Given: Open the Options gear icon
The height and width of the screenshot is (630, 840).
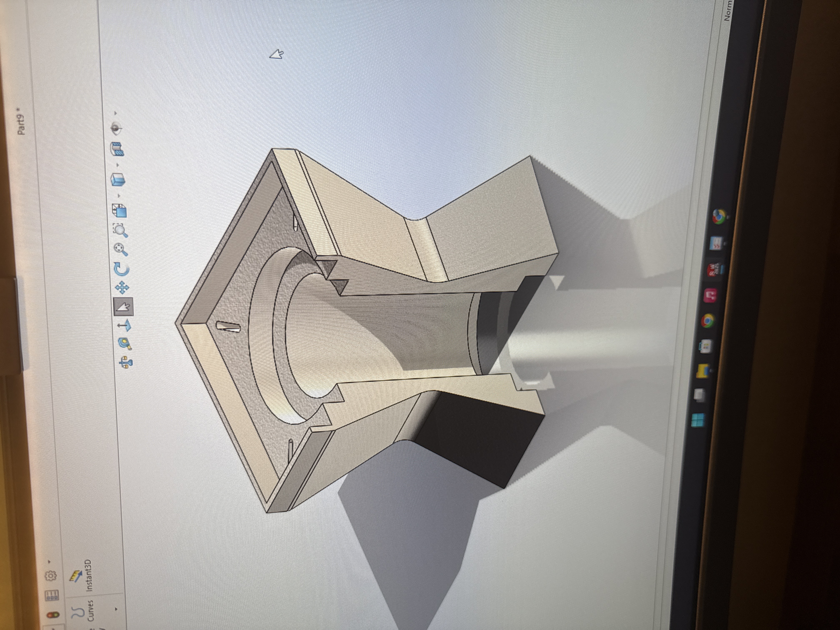Looking at the screenshot, I should tap(51, 576).
